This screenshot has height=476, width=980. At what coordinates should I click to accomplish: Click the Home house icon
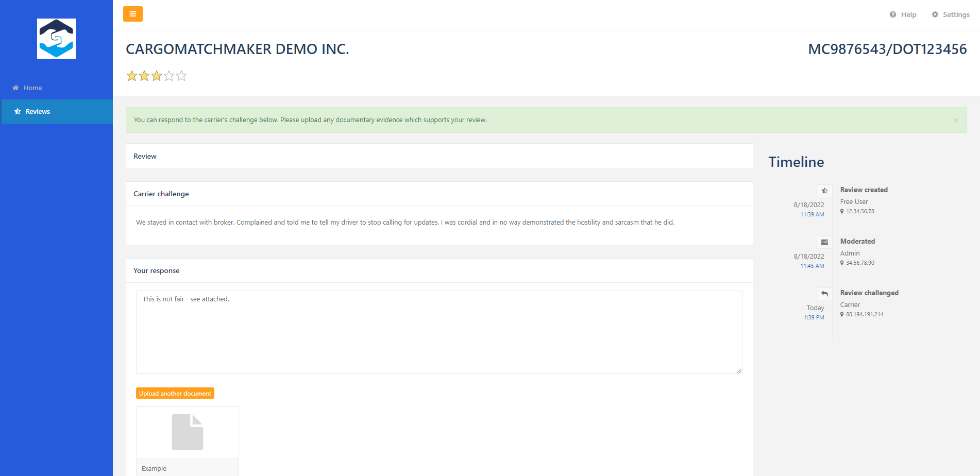[x=15, y=88]
